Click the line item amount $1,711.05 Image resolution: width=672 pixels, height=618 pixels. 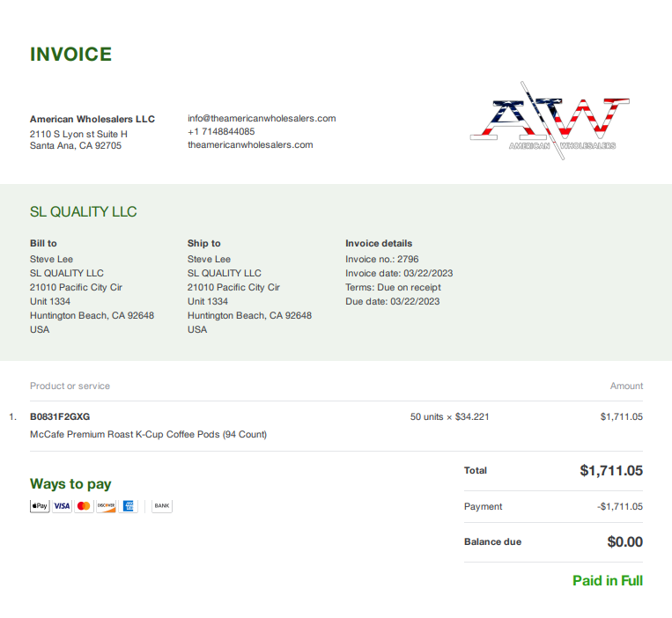(622, 416)
